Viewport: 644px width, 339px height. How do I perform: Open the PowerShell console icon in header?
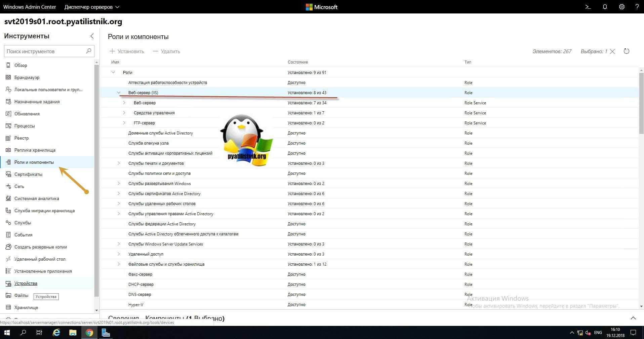point(588,7)
